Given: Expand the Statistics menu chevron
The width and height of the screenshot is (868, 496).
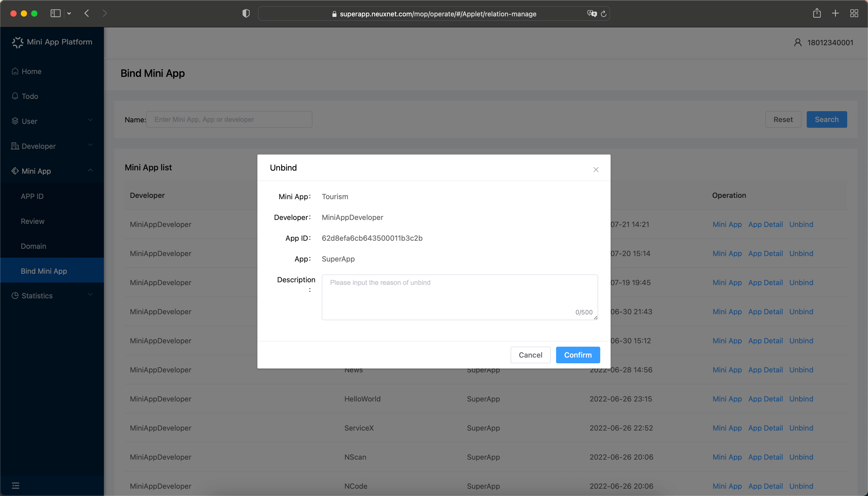Looking at the screenshot, I should pyautogui.click(x=90, y=294).
